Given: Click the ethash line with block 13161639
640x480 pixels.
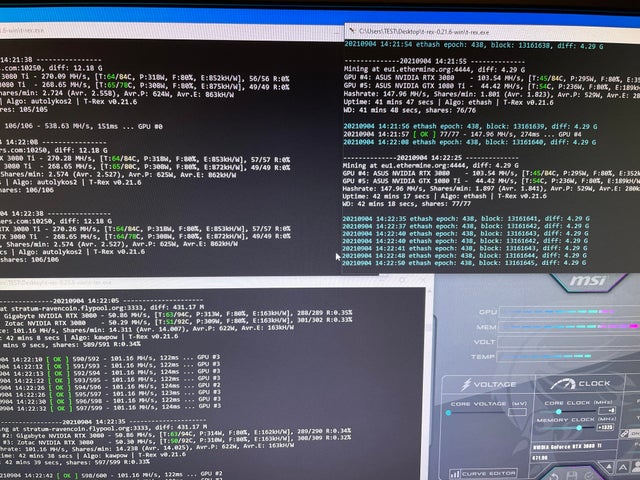Looking at the screenshot, I should [470, 127].
